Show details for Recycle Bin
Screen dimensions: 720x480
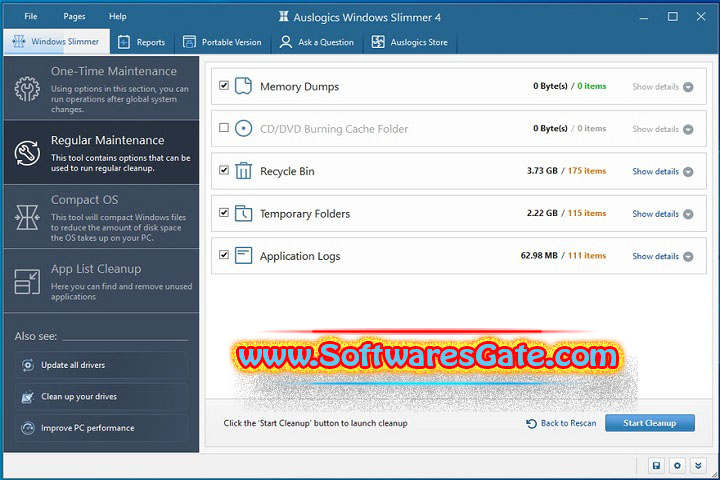[655, 171]
